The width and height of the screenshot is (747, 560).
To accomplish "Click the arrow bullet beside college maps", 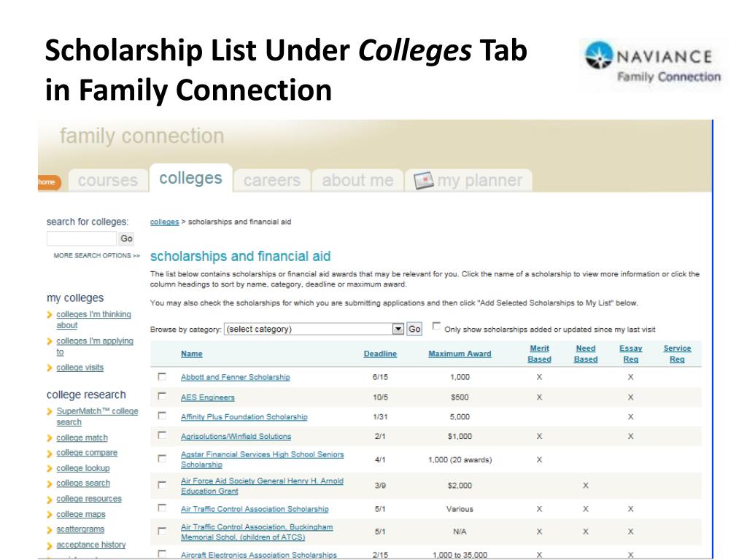I will 50,515.
